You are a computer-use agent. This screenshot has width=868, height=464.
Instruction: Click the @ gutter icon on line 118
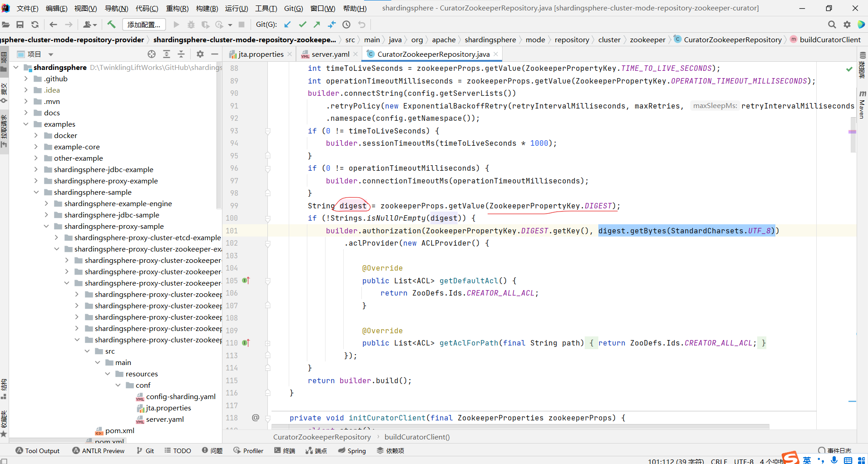[256, 417]
